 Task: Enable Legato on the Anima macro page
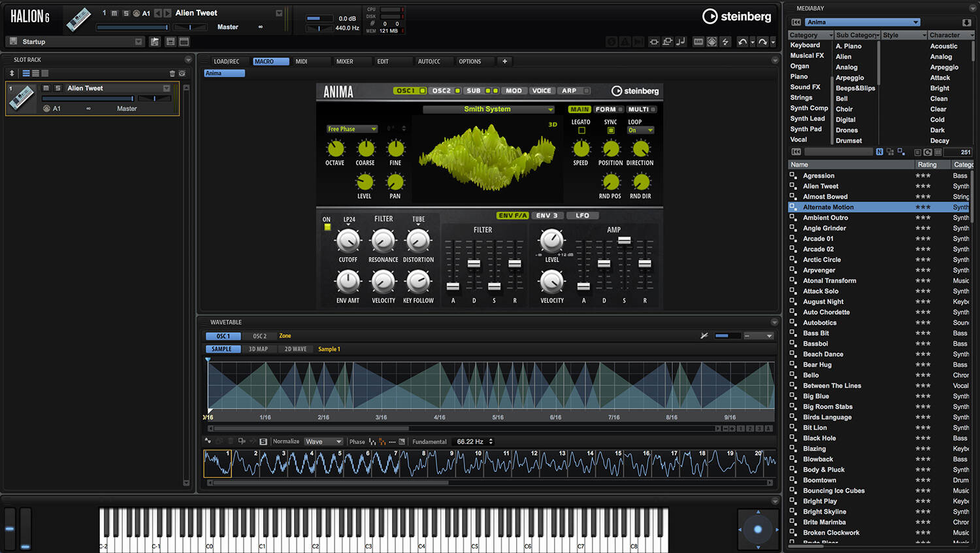pos(581,130)
